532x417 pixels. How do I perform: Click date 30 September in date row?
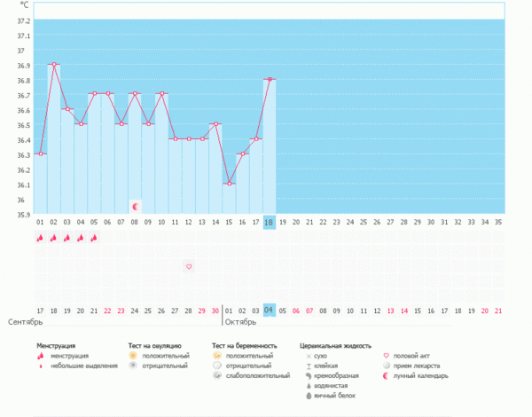[x=215, y=311]
